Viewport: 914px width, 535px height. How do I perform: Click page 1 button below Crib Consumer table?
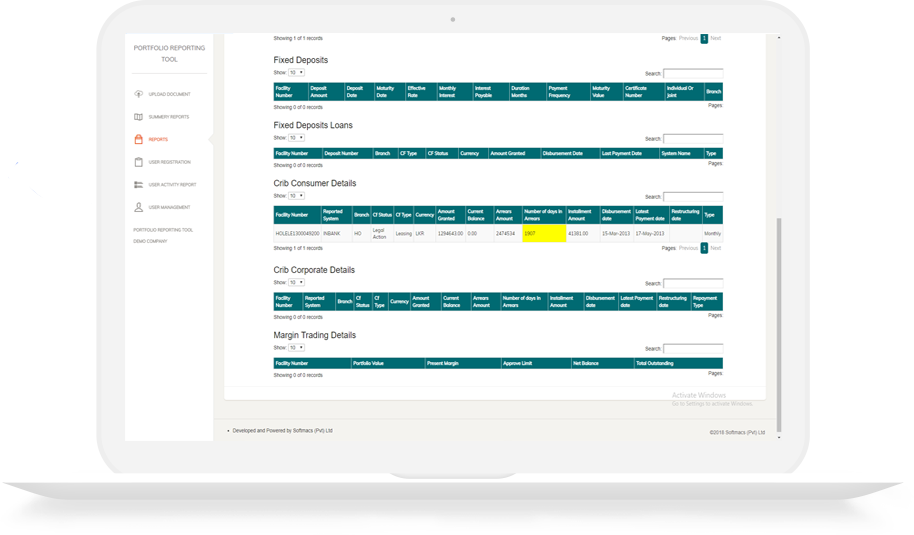[704, 248]
